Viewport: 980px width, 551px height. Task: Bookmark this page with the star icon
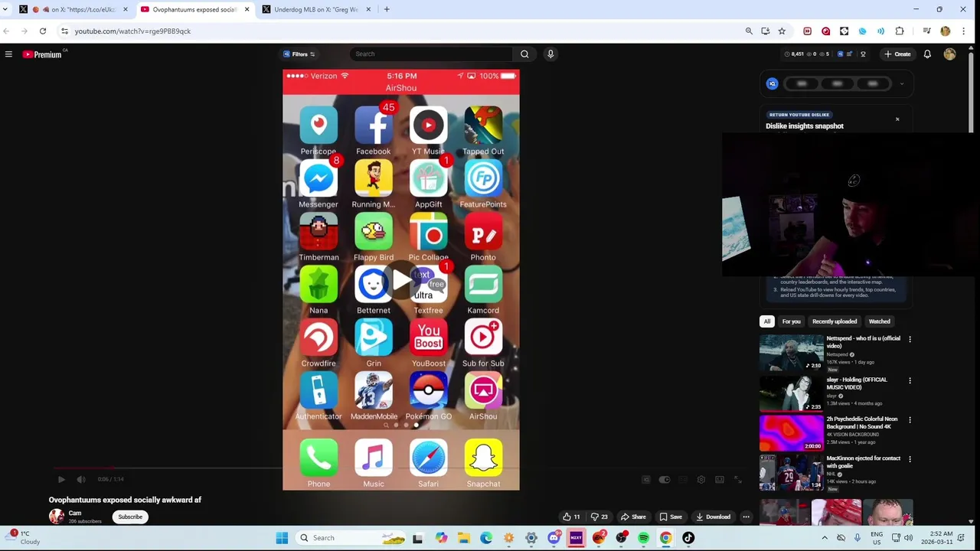point(782,31)
